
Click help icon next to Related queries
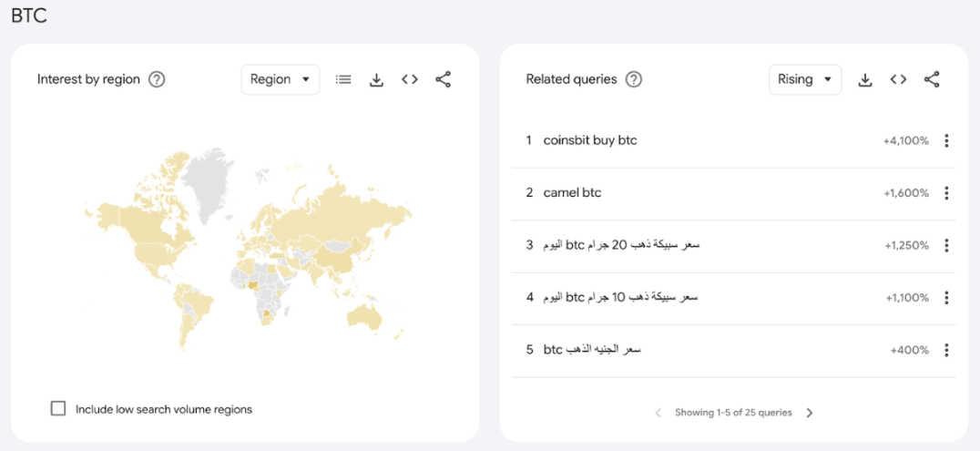pos(634,79)
